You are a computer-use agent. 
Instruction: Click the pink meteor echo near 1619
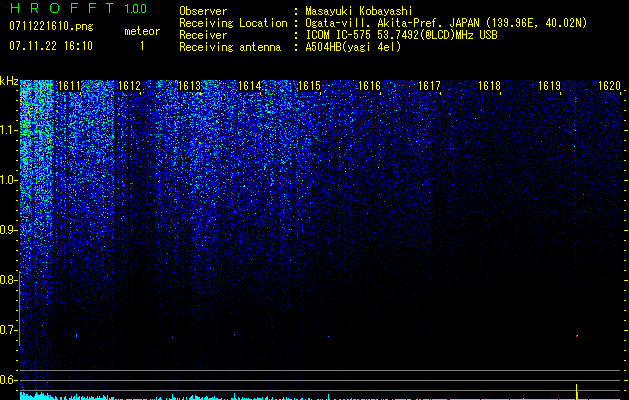(577, 336)
